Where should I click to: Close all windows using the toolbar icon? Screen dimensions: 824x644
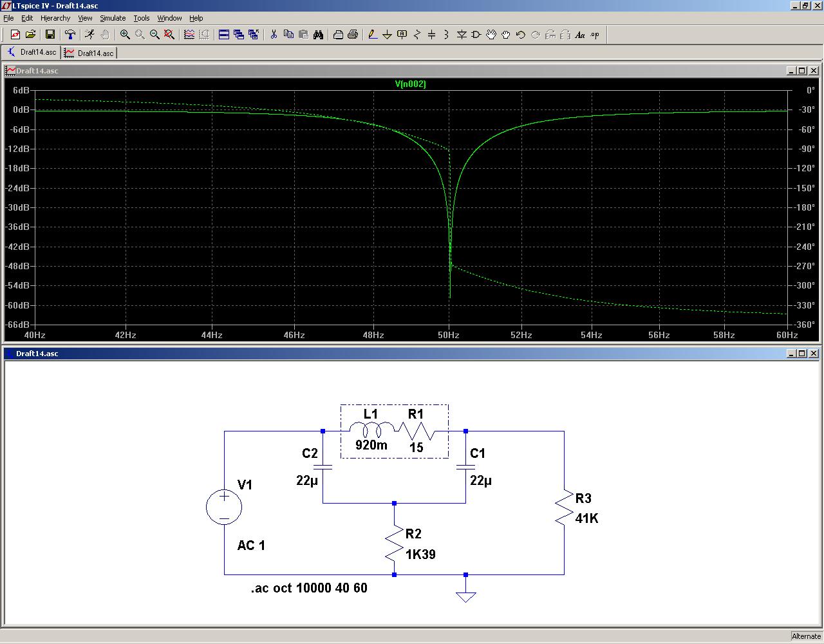(x=254, y=35)
